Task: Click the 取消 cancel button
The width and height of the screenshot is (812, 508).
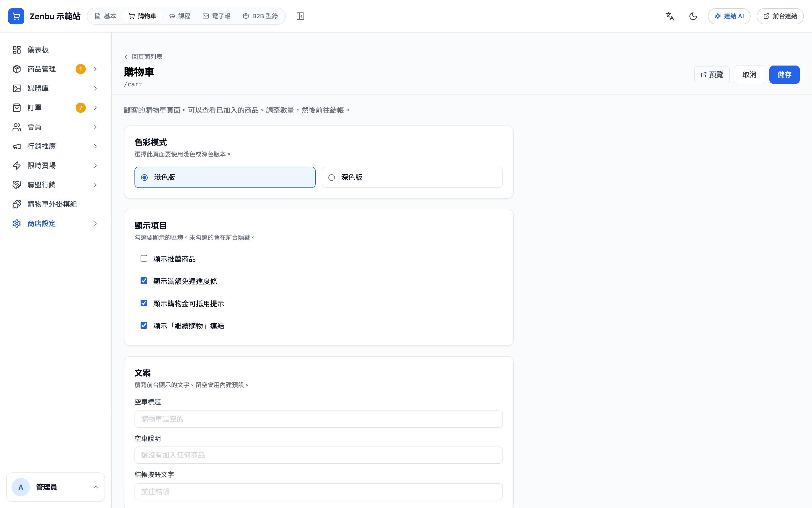Action: coord(749,75)
